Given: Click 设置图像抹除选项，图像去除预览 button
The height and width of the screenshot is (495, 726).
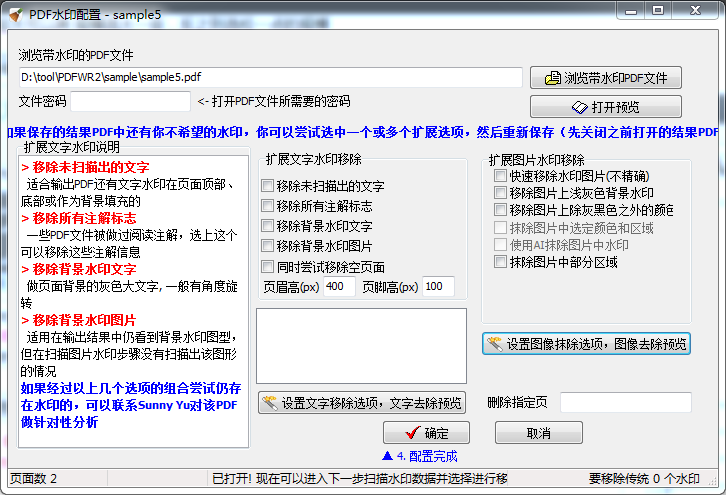Looking at the screenshot, I should (586, 344).
